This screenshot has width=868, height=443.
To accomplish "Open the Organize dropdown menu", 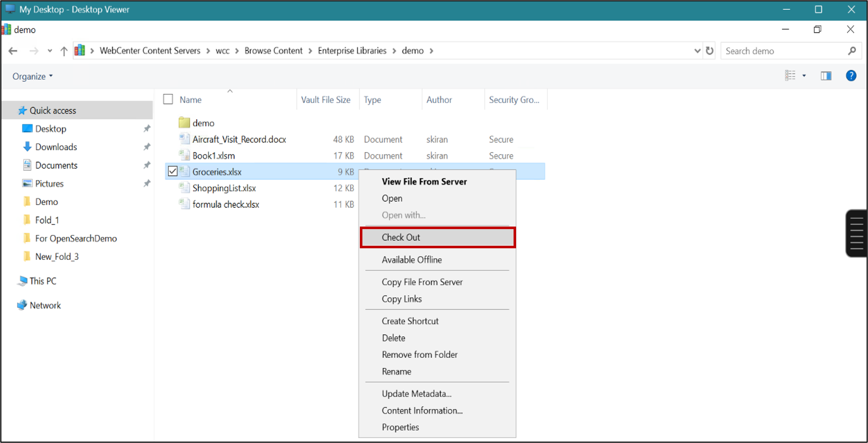I will coord(33,76).
